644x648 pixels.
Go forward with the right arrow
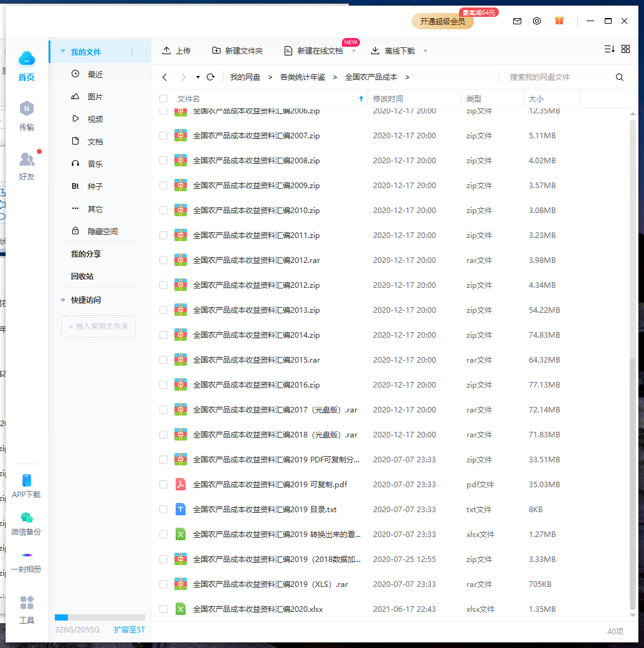(x=183, y=77)
